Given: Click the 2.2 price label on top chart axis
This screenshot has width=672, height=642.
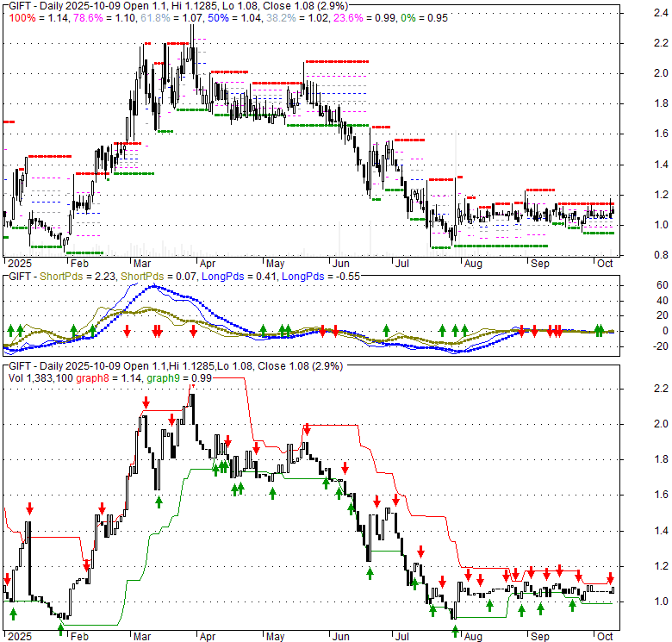Looking at the screenshot, I should [661, 43].
